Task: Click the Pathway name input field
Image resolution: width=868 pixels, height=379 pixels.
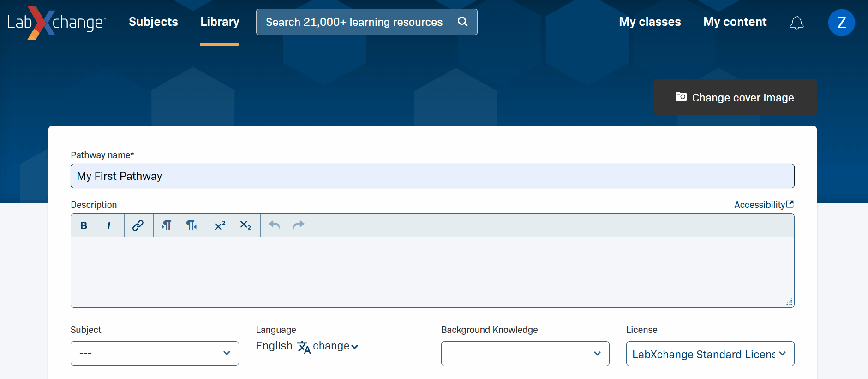Action: (432, 176)
